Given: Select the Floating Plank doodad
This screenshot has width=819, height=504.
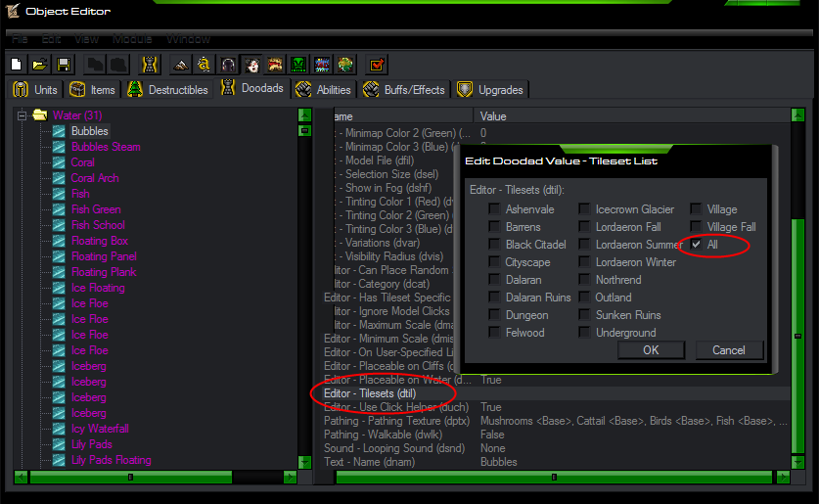Looking at the screenshot, I should tap(104, 272).
